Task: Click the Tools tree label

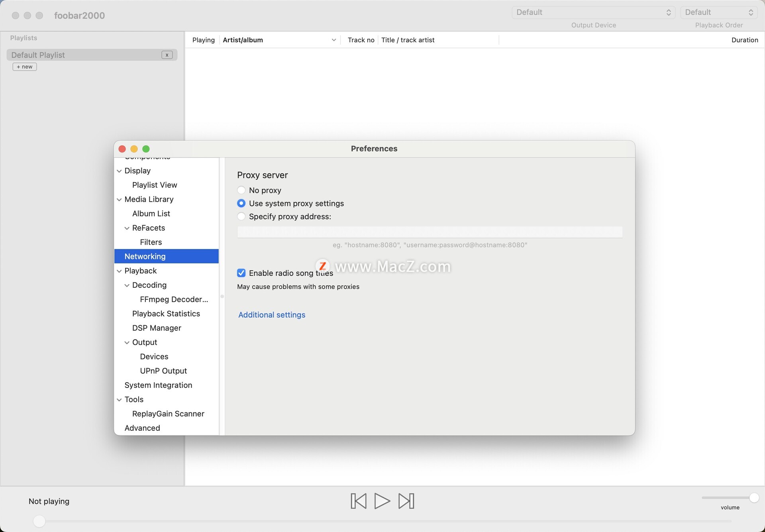Action: [x=134, y=399]
